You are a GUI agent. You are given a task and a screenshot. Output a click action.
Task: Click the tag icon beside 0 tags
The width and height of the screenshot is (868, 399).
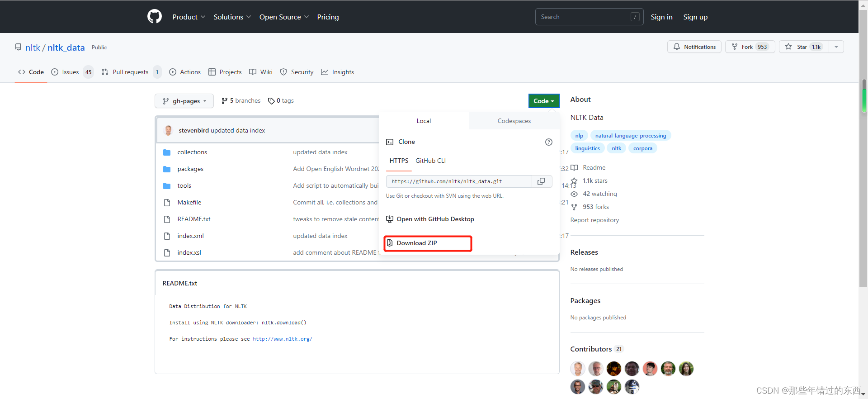click(x=271, y=101)
